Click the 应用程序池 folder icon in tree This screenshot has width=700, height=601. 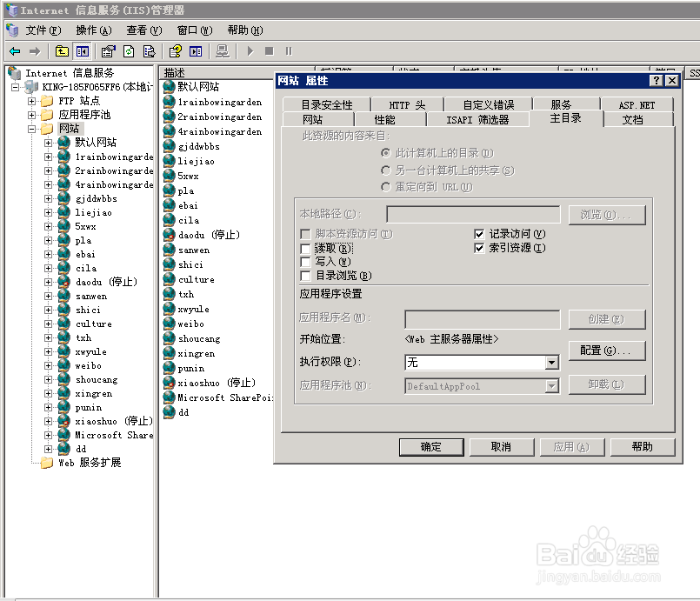tap(47, 115)
